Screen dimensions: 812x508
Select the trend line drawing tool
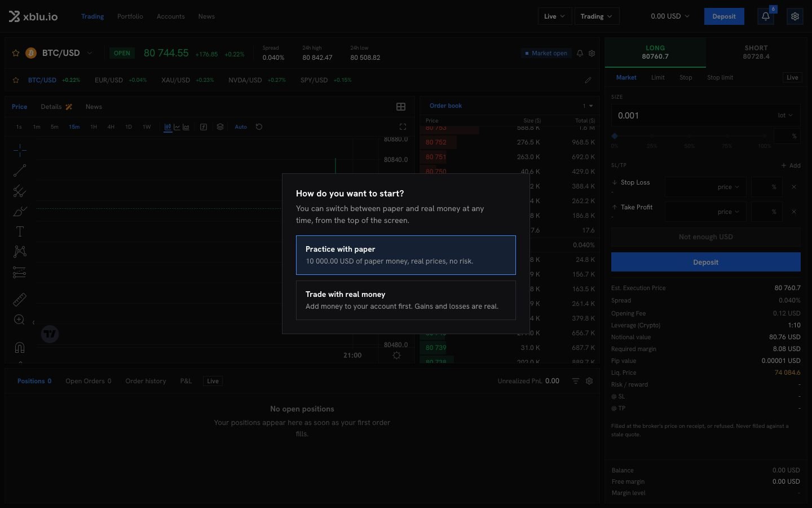[x=20, y=170]
